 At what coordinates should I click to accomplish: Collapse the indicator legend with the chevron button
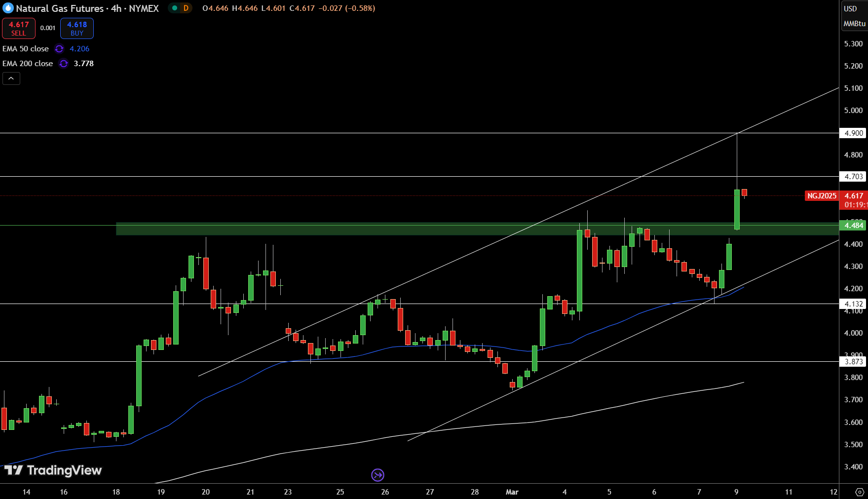point(11,78)
